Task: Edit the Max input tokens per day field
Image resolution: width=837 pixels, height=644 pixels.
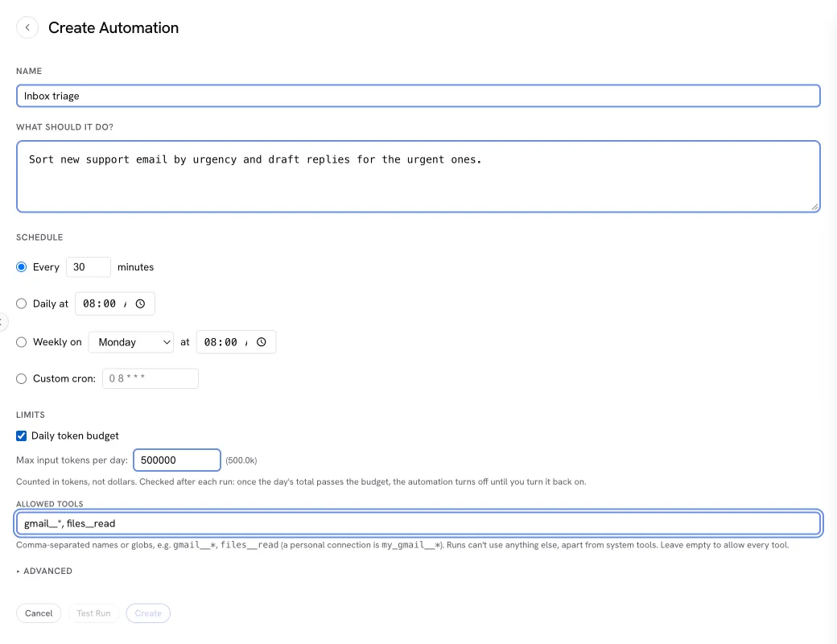Action: tap(177, 460)
